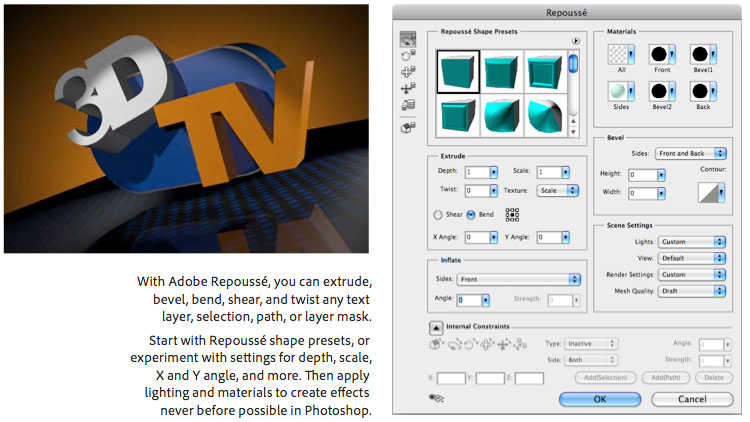Select the Shear radio button

pos(438,215)
